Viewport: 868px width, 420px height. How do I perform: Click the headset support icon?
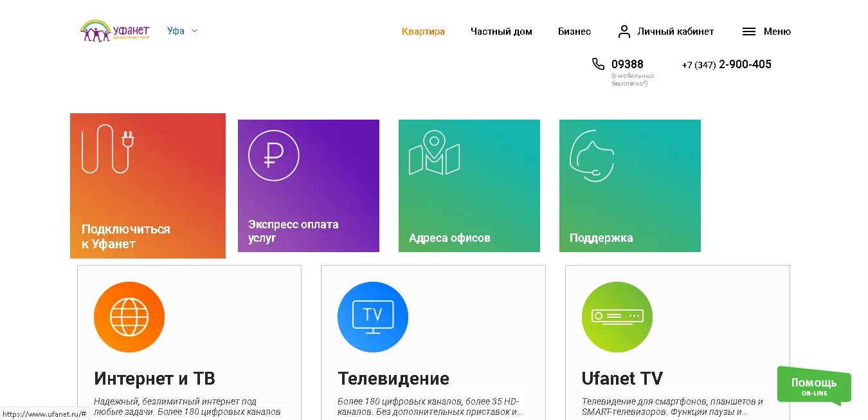click(x=592, y=156)
